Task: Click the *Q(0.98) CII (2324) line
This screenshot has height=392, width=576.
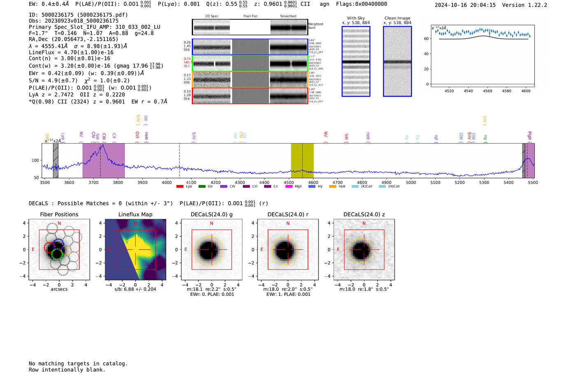Action: tap(98, 102)
